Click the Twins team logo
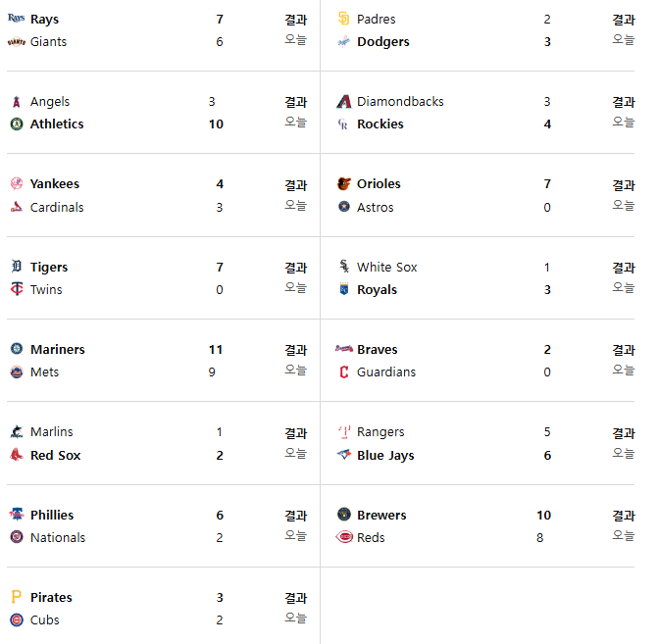 coord(17,289)
